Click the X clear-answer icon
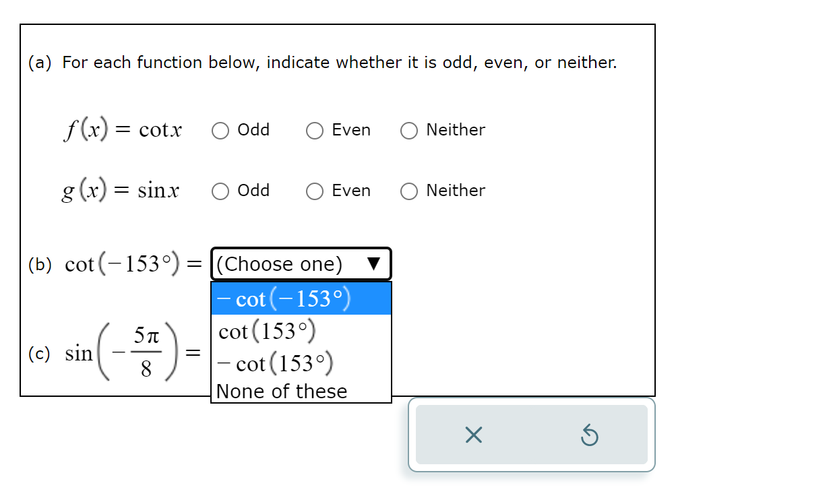Screen dimensions: 829x504 (x=474, y=435)
